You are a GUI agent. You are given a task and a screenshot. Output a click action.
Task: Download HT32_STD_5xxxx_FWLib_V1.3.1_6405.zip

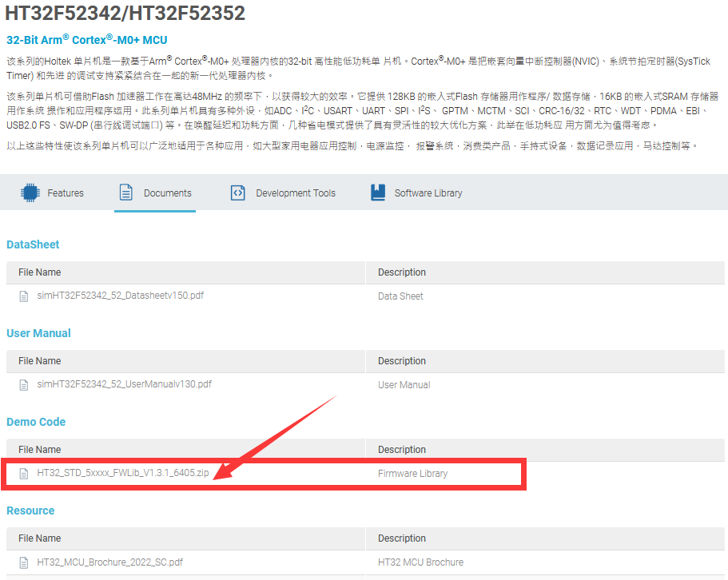pos(123,473)
